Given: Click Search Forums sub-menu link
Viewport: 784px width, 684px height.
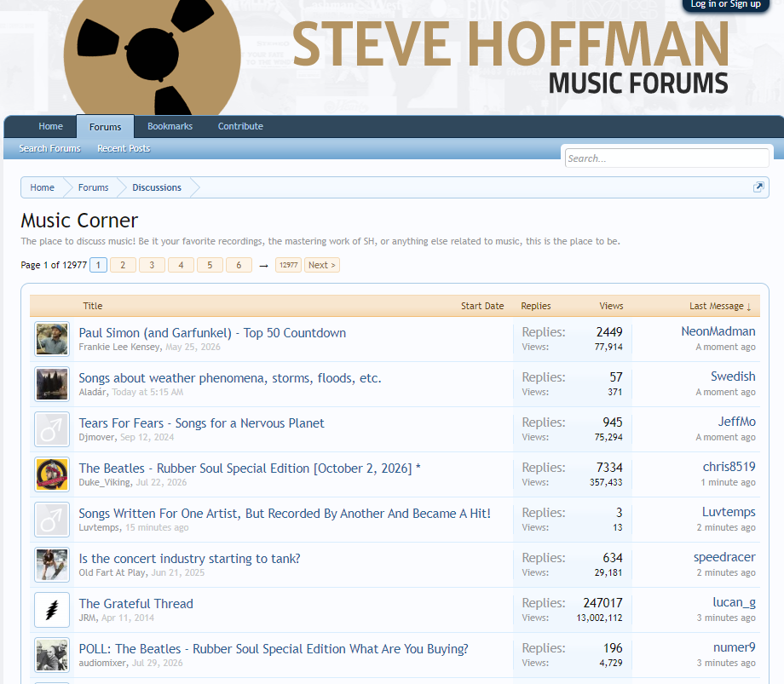Looking at the screenshot, I should pos(49,148).
